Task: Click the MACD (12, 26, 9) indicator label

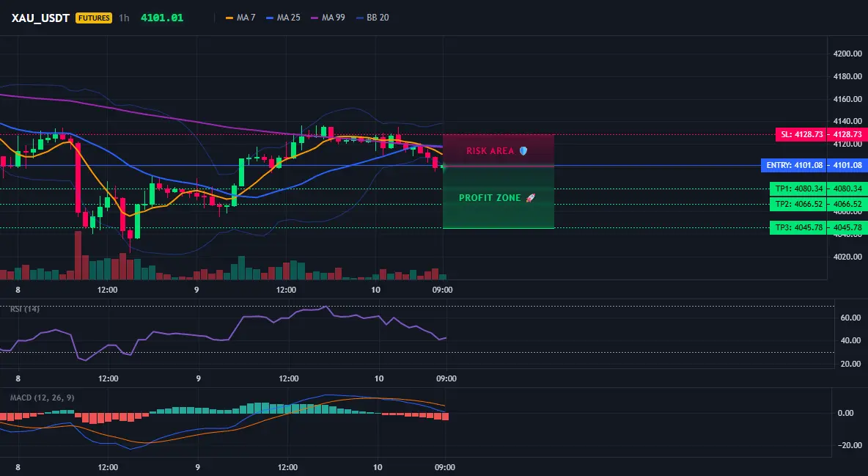Action: (x=42, y=398)
